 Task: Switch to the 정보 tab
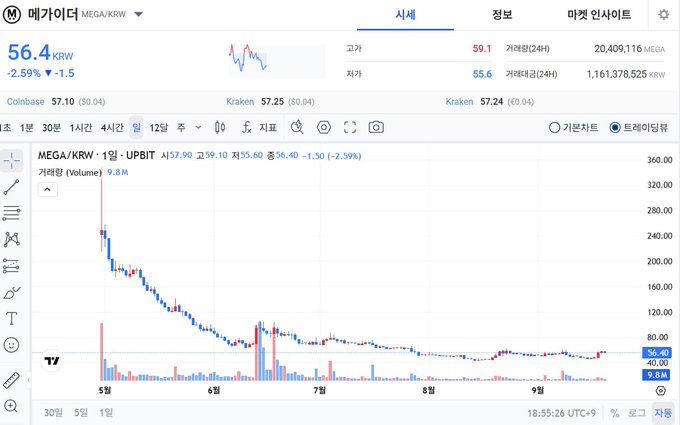[502, 15]
